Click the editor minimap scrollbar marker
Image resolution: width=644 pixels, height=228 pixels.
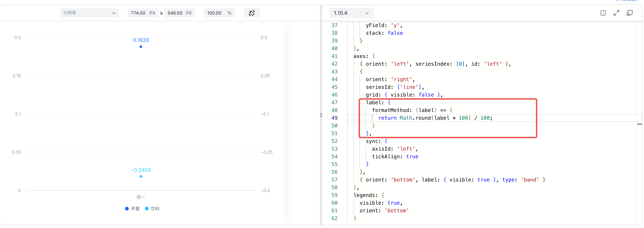click(x=640, y=124)
